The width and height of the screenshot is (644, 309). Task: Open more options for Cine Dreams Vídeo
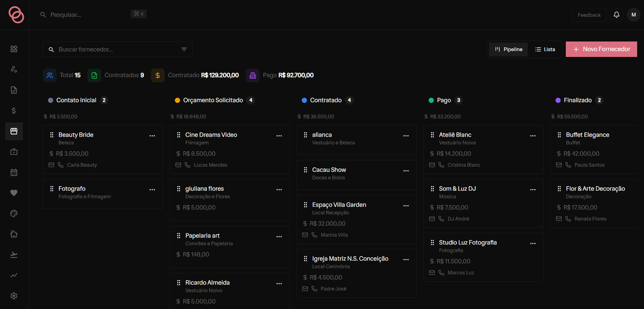click(279, 136)
